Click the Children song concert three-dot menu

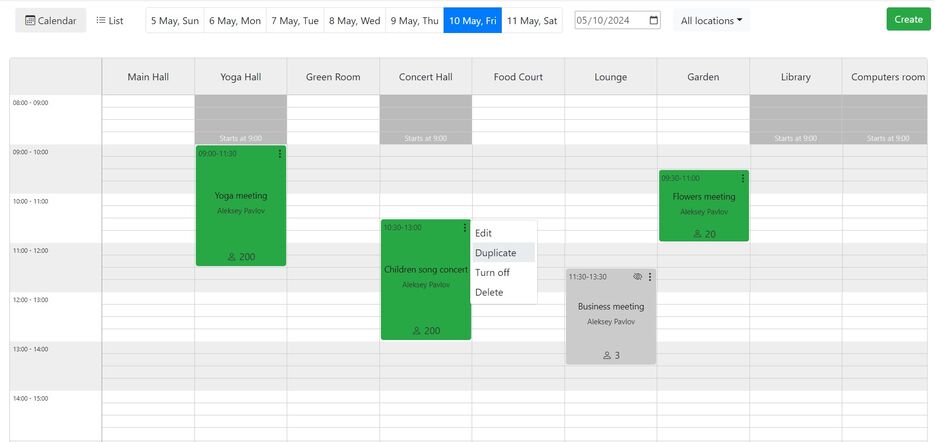(x=465, y=228)
